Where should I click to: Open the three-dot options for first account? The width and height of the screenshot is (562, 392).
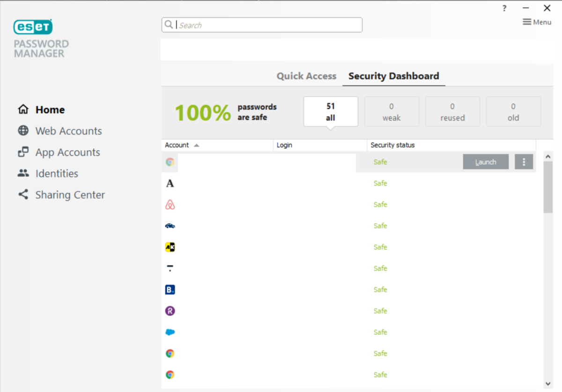point(524,162)
